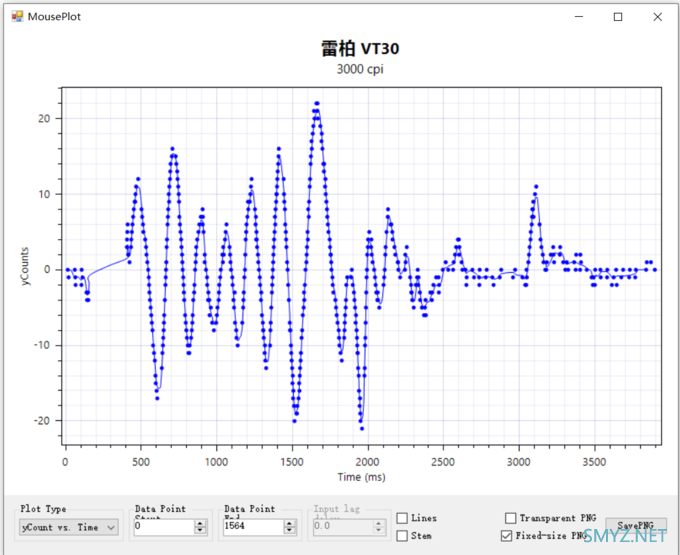The width and height of the screenshot is (680, 555).
Task: Click the Time (ms) axis label
Action: [x=361, y=477]
